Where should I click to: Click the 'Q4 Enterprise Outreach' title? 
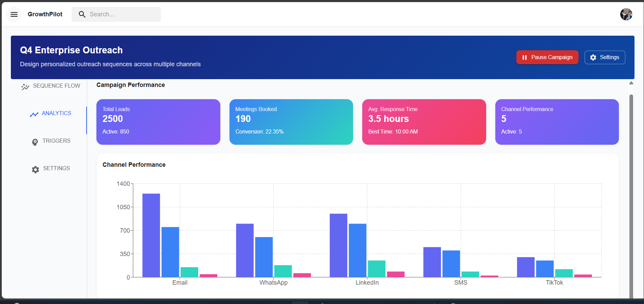(71, 50)
